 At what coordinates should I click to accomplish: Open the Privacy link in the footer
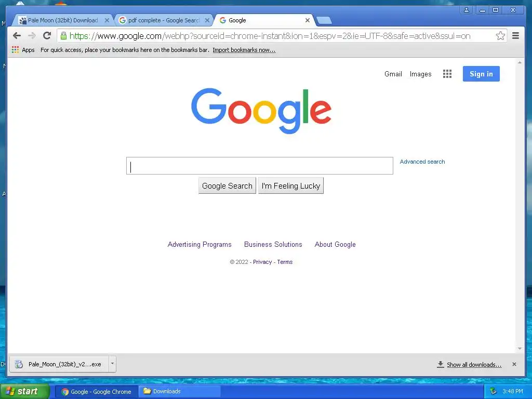coord(262,262)
